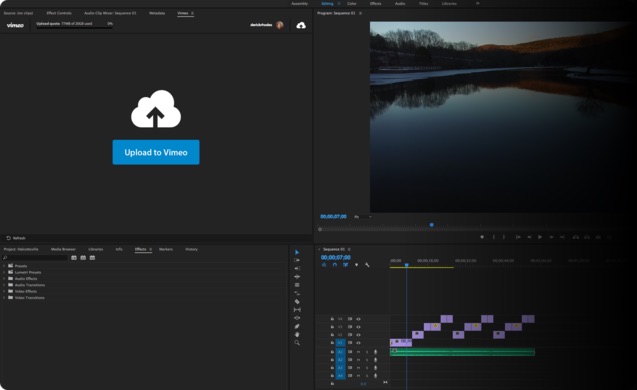The width and height of the screenshot is (637, 390).
Task: Click the Program monitor playhead marker
Action: click(x=431, y=225)
